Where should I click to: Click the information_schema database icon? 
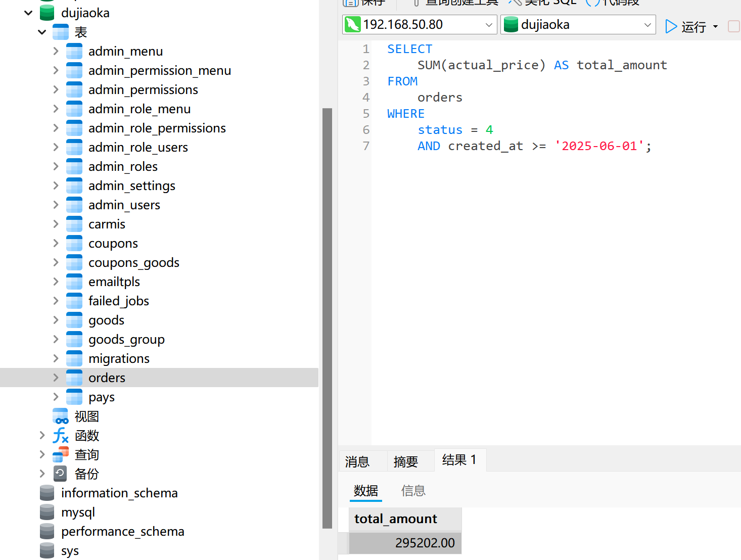point(47,493)
